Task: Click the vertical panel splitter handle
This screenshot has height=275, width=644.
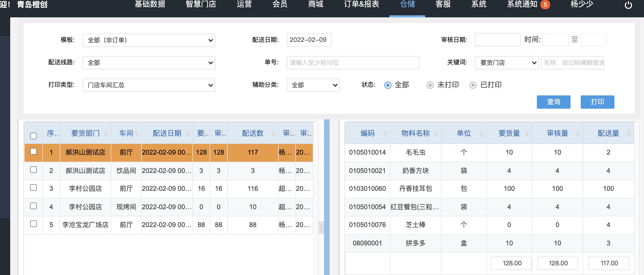Action: pos(321,227)
